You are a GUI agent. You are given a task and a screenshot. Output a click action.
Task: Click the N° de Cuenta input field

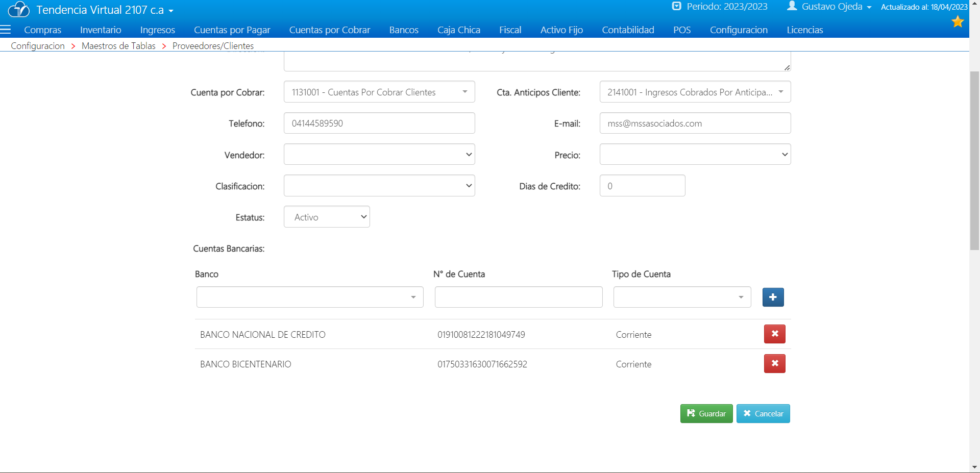coord(519,297)
